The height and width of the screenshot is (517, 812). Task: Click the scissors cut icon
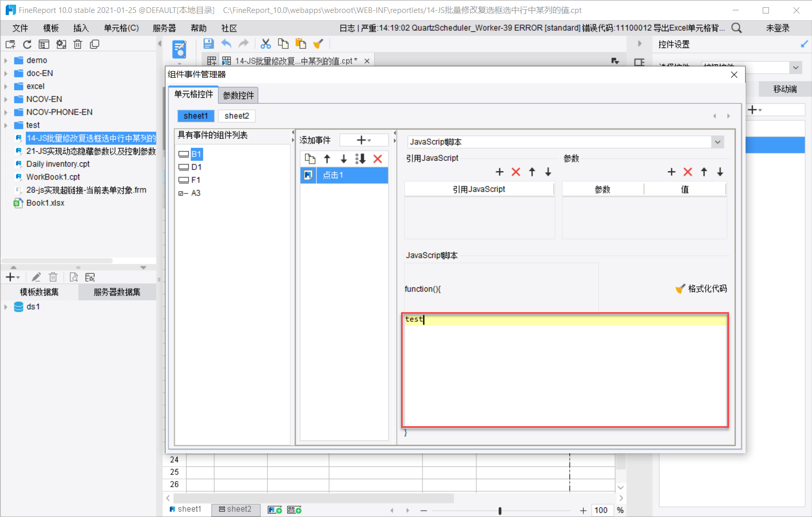tap(266, 44)
